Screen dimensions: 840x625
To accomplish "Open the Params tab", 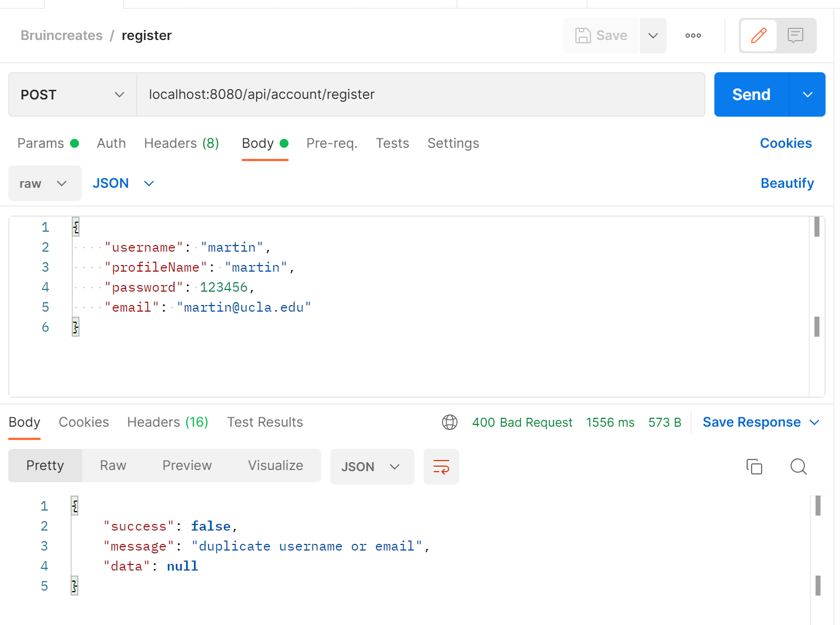I will click(48, 143).
